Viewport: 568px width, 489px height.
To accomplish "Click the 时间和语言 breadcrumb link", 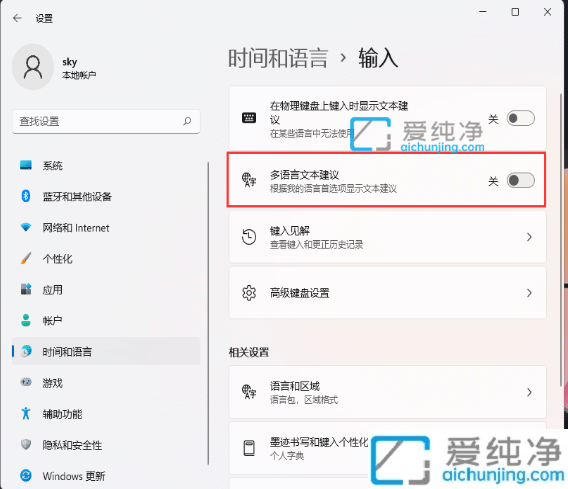I will point(278,58).
